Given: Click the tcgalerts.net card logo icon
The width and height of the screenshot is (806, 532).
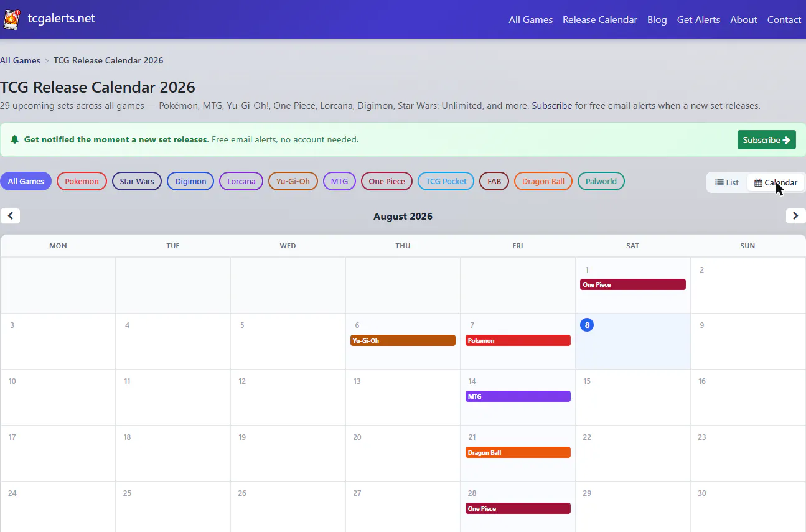Looking at the screenshot, I should (11, 19).
